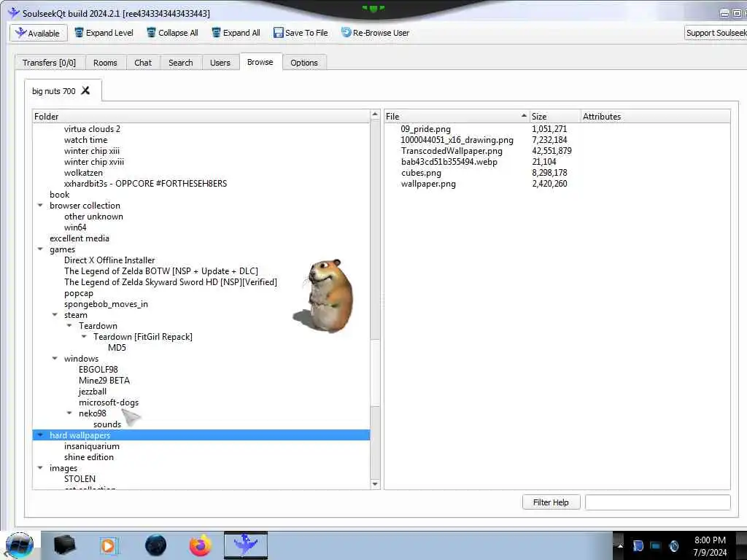747x560 pixels.
Task: Select the EBGOLF98 folder
Action: pos(98,370)
